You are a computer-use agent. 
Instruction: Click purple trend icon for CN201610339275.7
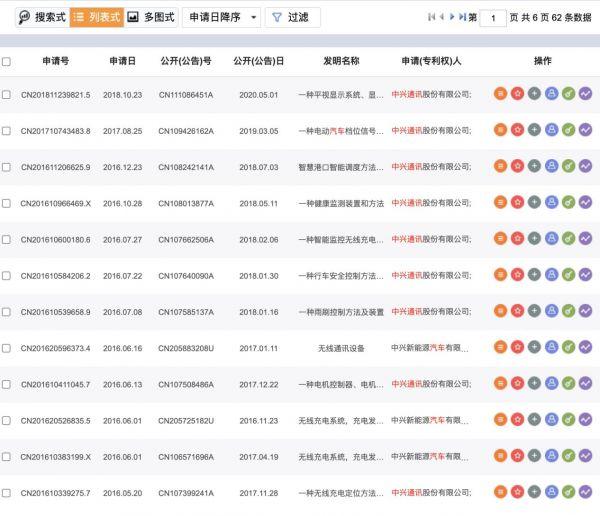click(x=585, y=492)
